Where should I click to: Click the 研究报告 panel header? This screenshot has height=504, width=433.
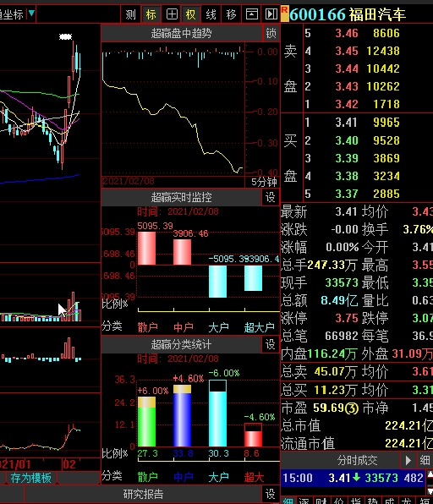pos(143,494)
